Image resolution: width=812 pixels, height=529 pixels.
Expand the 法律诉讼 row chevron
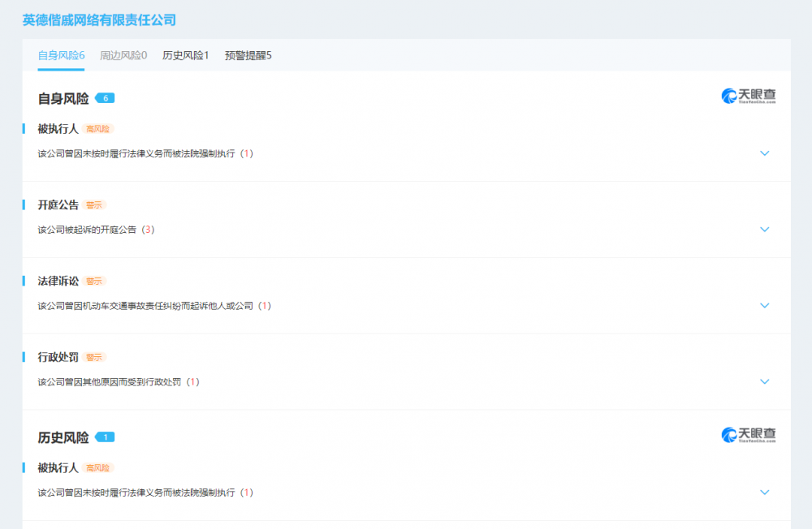click(764, 306)
